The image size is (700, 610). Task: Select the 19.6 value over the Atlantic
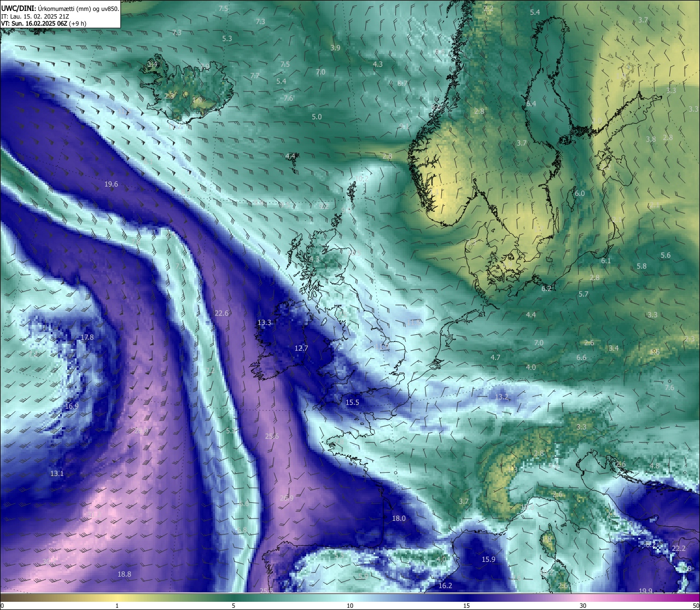pyautogui.click(x=111, y=184)
